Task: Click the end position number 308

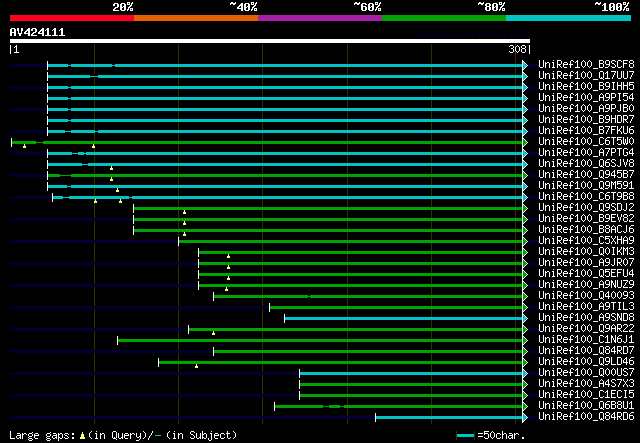Action: coord(518,49)
